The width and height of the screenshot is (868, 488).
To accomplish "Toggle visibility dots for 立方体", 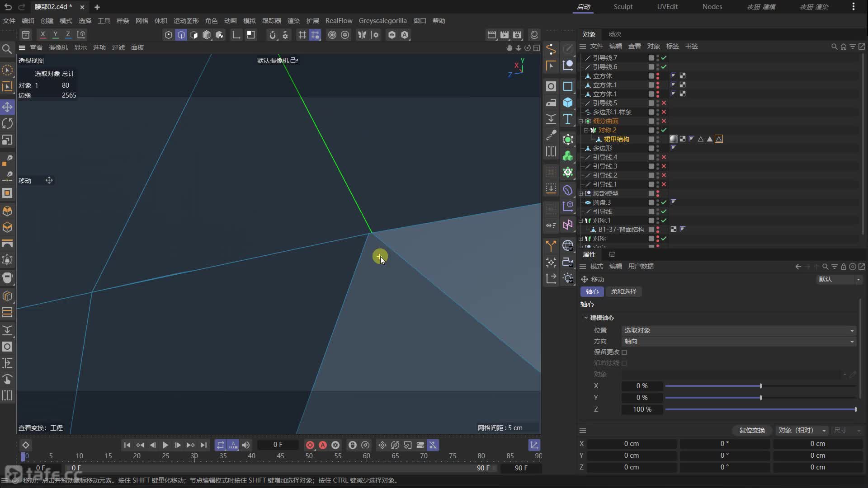I will pos(658,76).
